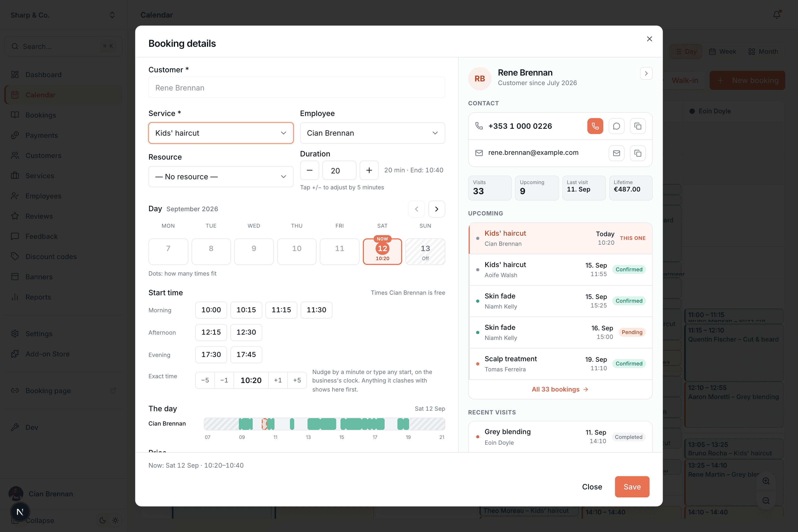Open Services in the sidebar
This screenshot has width=798, height=532.
point(64,176)
